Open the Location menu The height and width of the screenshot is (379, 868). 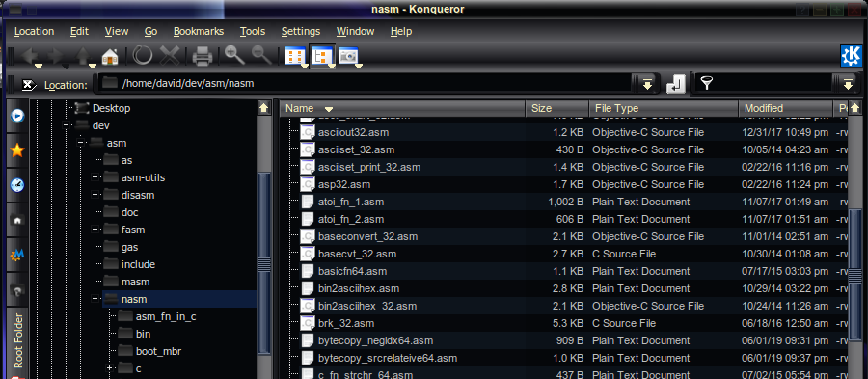click(x=35, y=32)
